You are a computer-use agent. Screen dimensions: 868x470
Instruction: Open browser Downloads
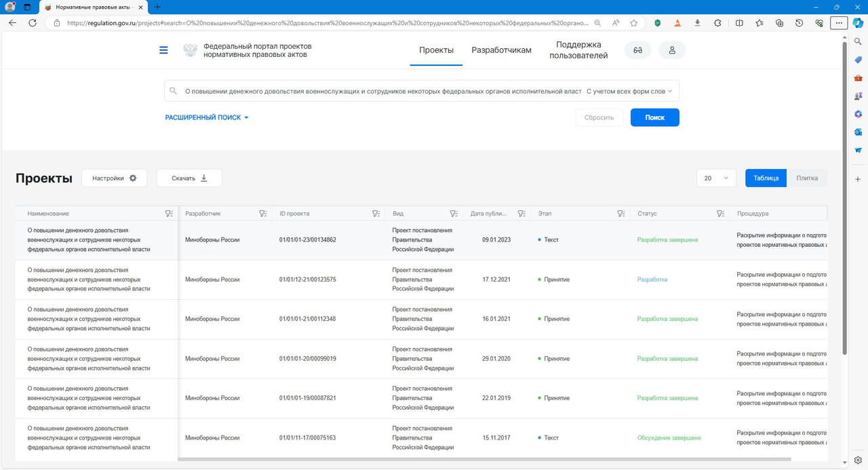[x=698, y=22]
